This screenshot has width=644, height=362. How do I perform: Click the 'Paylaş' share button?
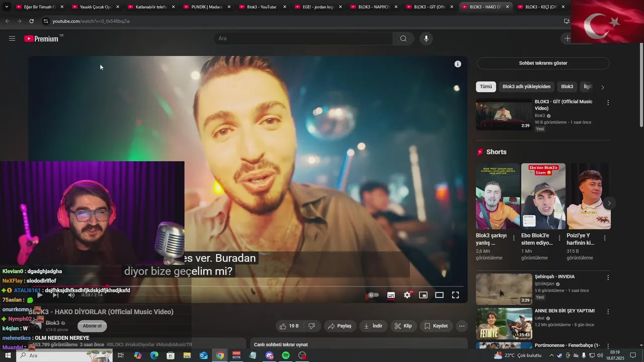(x=340, y=326)
